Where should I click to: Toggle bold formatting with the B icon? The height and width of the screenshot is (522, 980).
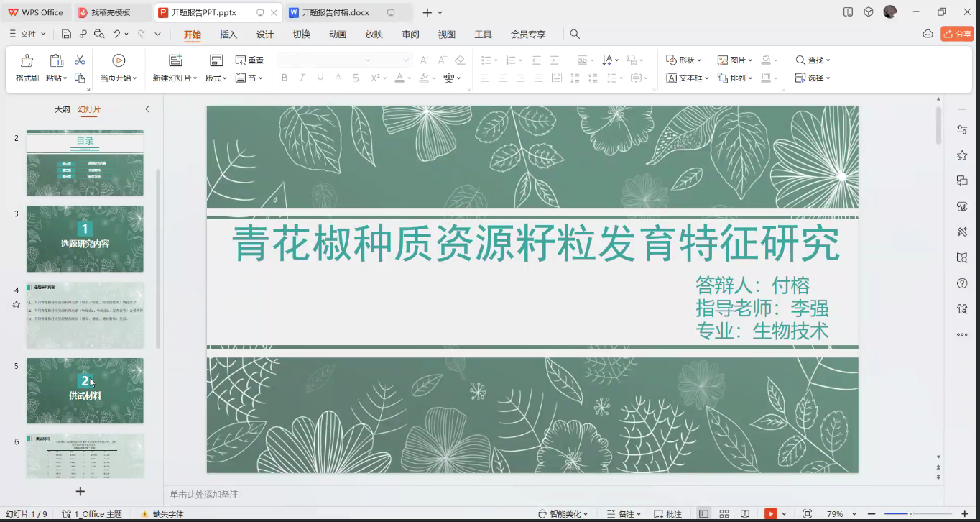coord(283,77)
